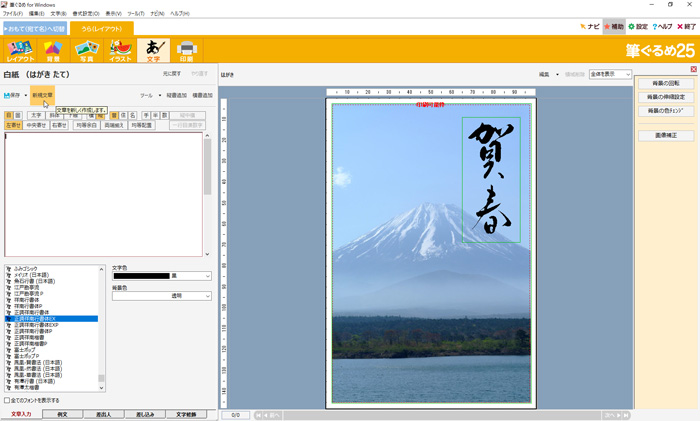
Task: Click the 印刷 (Print) toolbar icon
Action: (x=186, y=51)
